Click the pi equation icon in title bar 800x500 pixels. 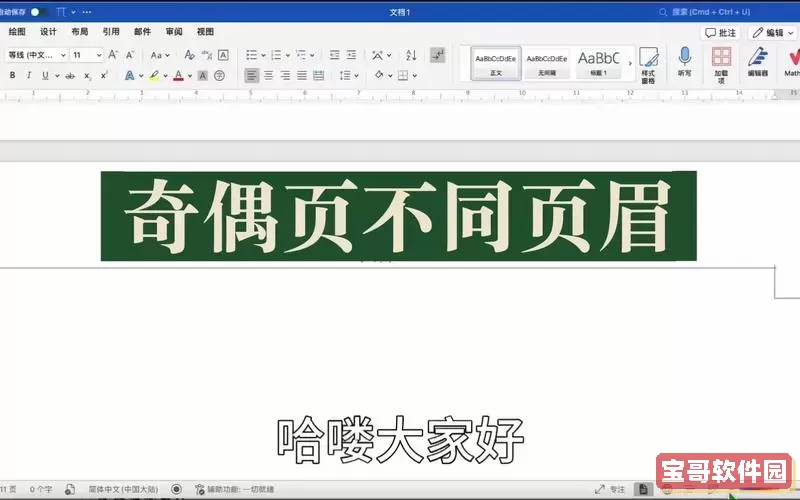61,12
